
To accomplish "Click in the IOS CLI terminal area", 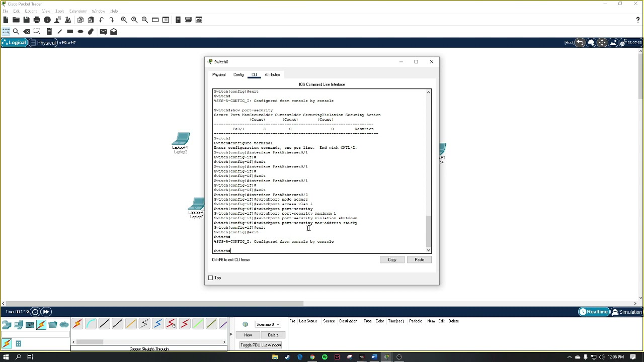I will click(x=319, y=171).
